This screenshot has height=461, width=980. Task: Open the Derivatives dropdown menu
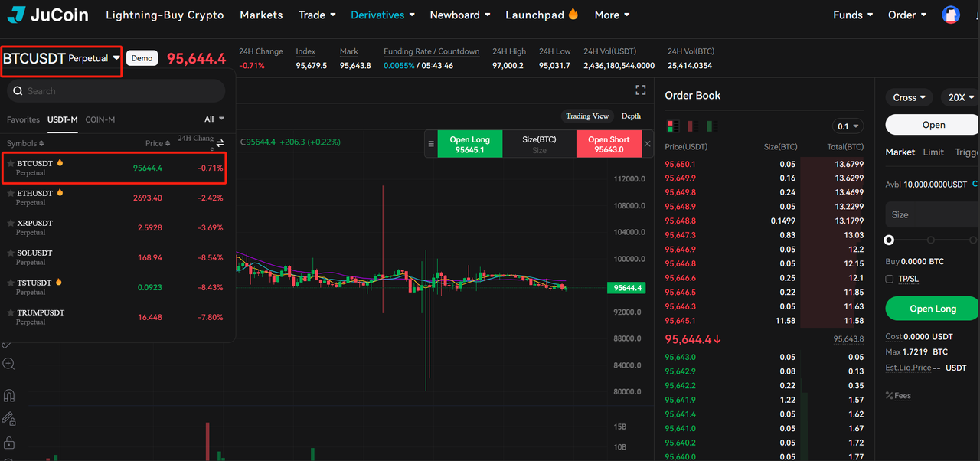(383, 15)
